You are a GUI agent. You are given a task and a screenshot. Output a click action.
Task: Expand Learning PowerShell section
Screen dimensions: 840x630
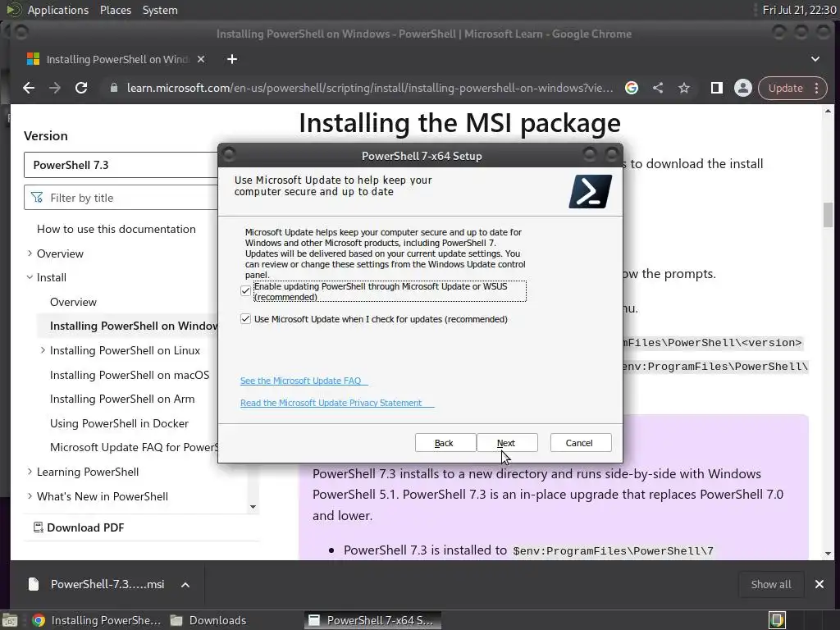(30, 472)
